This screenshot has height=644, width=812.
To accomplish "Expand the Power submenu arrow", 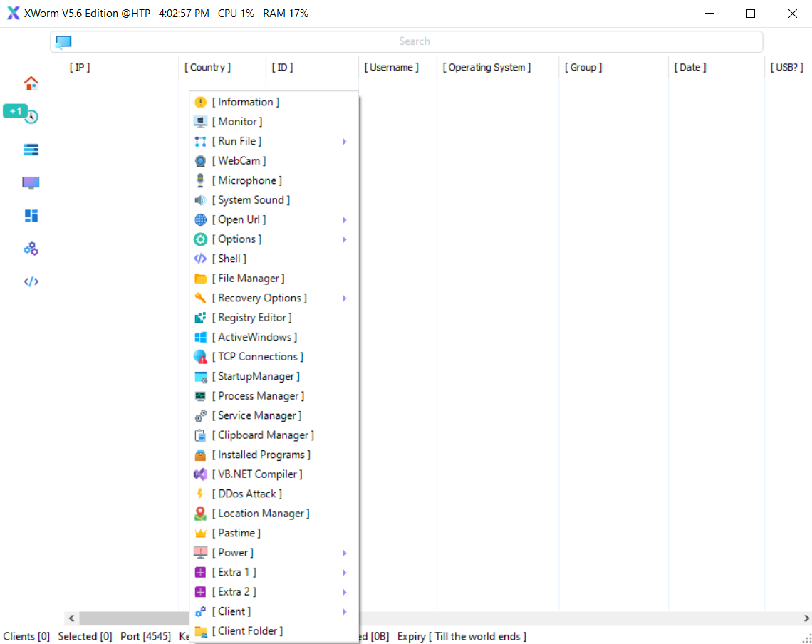I will click(344, 553).
